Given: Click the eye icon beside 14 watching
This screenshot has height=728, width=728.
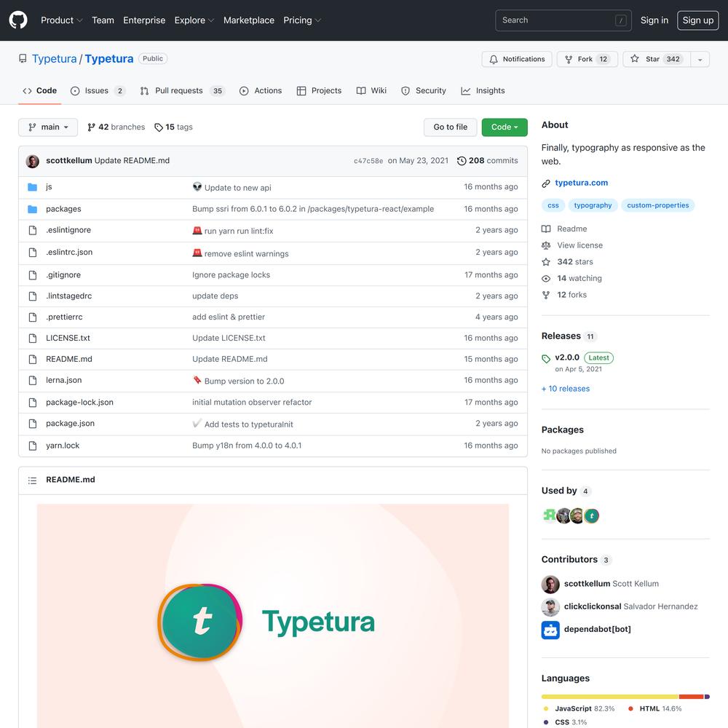Looking at the screenshot, I should tap(546, 279).
